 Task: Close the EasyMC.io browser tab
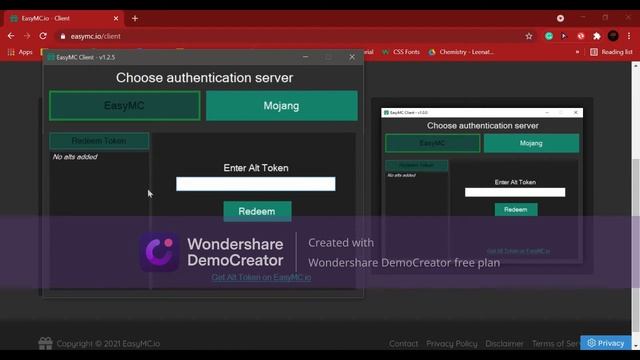pyautogui.click(x=116, y=18)
